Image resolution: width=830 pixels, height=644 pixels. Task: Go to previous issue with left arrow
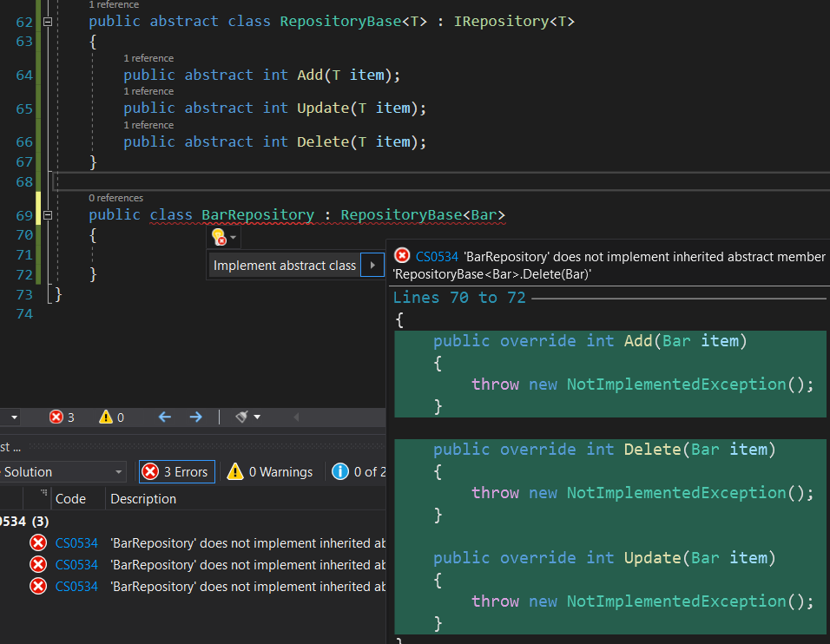(165, 417)
